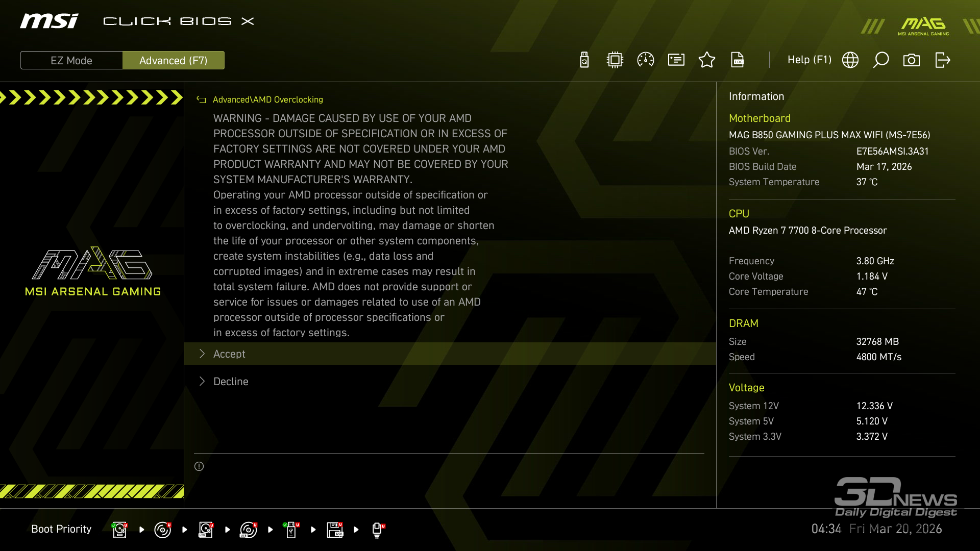Viewport: 980px width, 551px height.
Task: Click the board explorer card icon
Action: [x=676, y=60]
